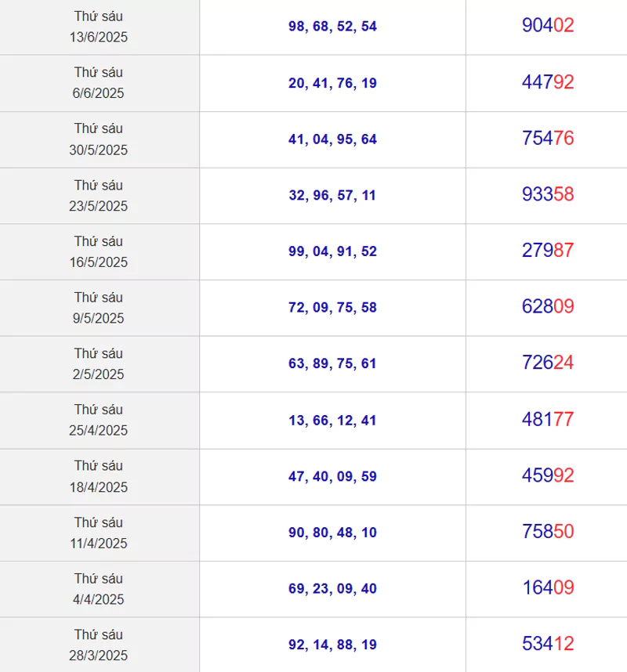The height and width of the screenshot is (672, 627).
Task: Select the result number 53412
Action: (548, 645)
